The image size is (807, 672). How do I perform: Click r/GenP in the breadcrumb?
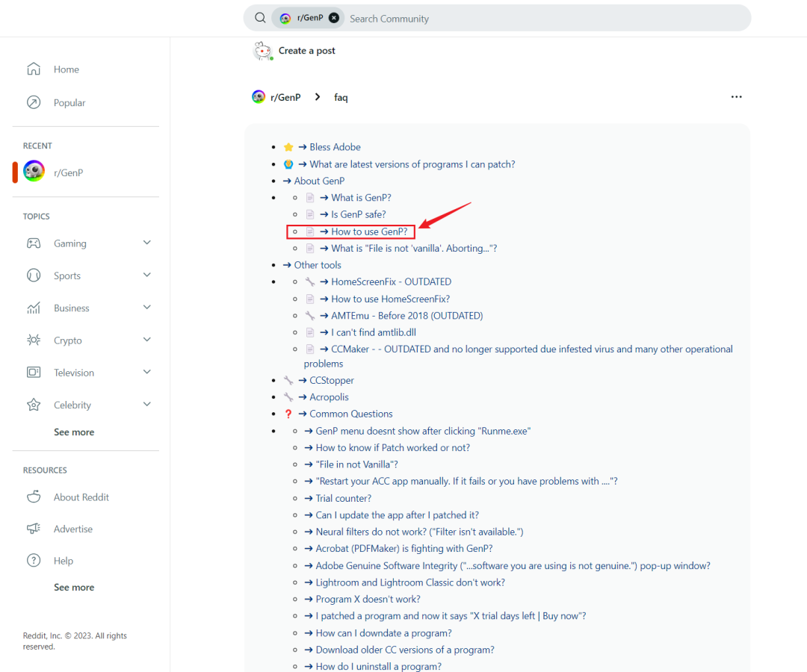click(x=285, y=97)
